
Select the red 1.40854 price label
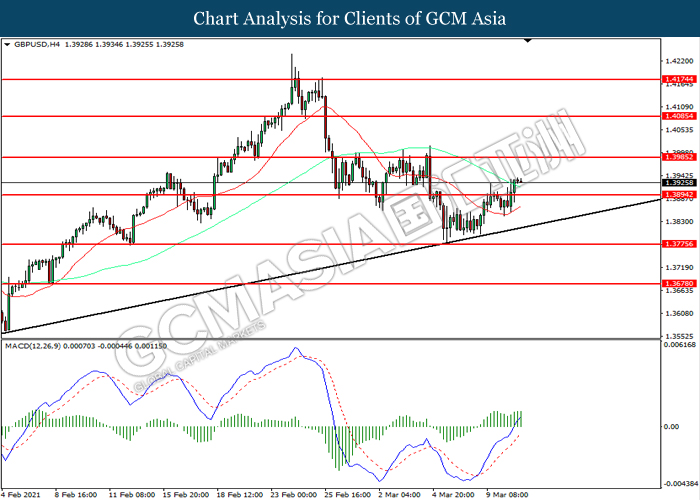[679, 116]
